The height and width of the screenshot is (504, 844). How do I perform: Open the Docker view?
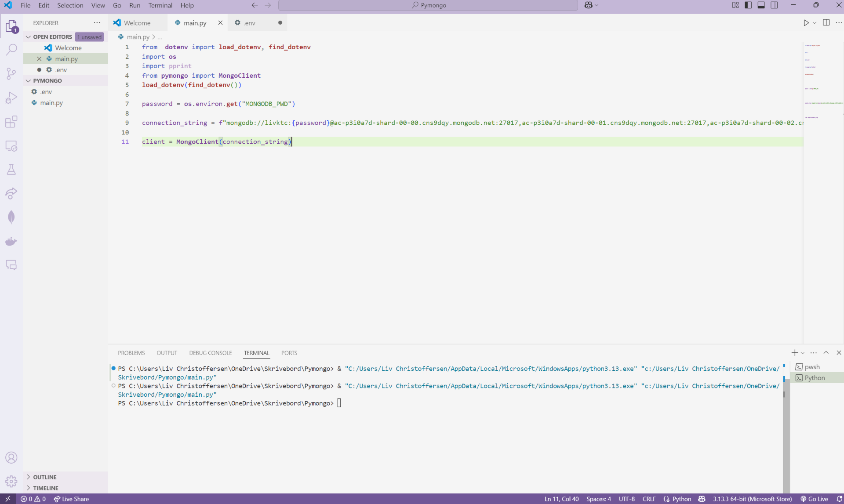11,241
